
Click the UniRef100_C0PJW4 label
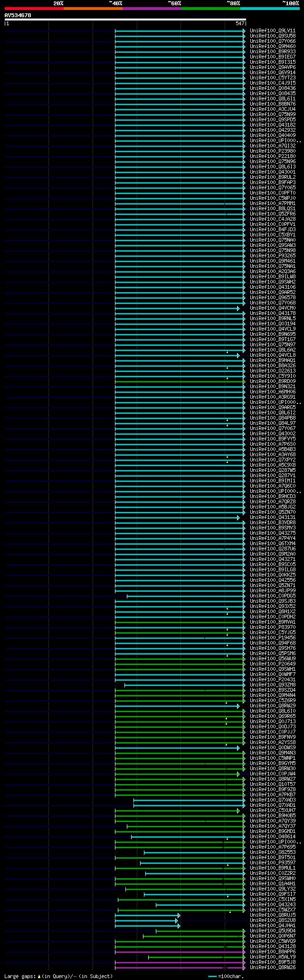(x=273, y=774)
